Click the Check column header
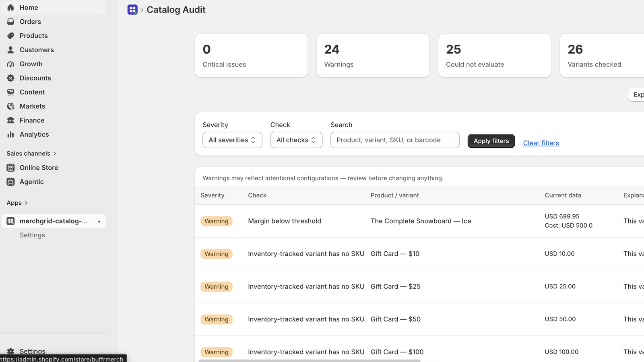Screen dimensions: 644x362 (x=257, y=195)
